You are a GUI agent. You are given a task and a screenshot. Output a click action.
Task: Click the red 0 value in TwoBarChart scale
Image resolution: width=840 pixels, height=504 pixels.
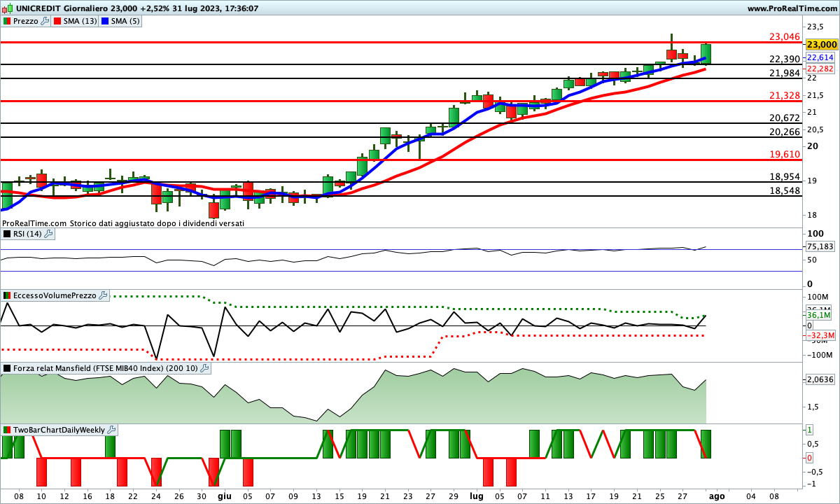pos(809,458)
